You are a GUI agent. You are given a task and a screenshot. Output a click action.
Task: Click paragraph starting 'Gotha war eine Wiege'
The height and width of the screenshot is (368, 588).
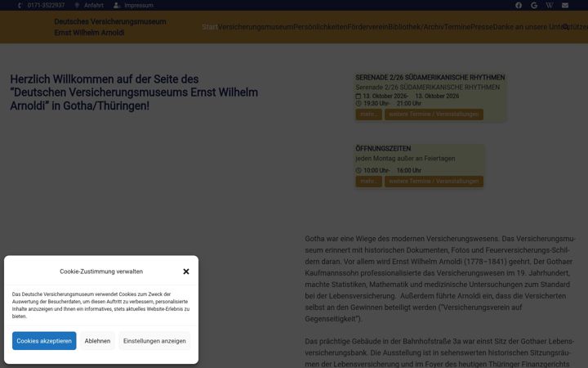coord(440,279)
